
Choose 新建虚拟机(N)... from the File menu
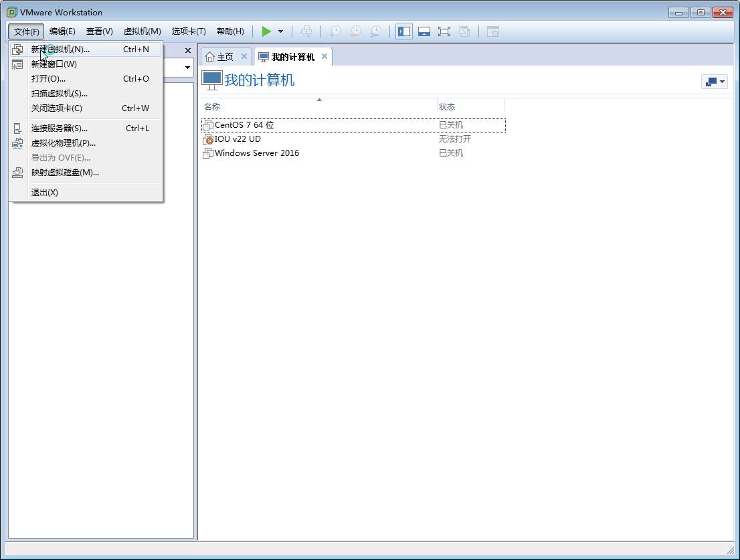86,49
